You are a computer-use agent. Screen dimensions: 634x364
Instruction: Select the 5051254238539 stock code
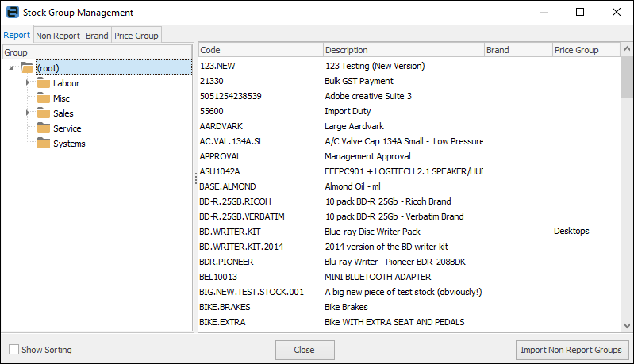[231, 96]
